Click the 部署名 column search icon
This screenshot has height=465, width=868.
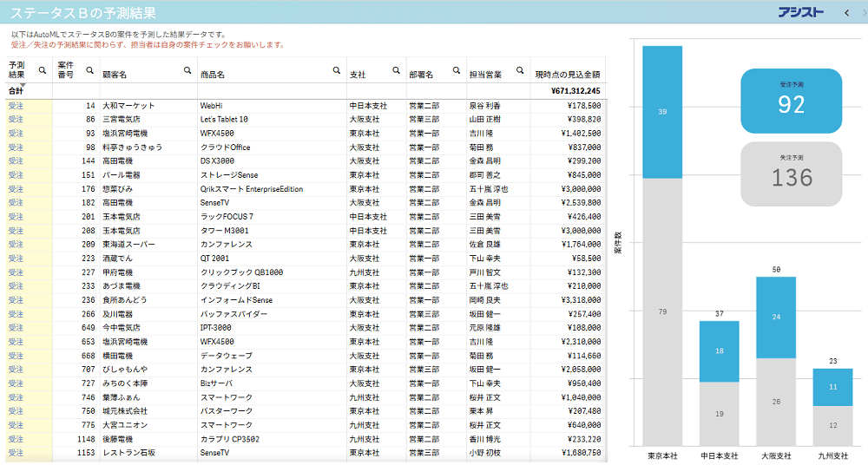pos(455,70)
